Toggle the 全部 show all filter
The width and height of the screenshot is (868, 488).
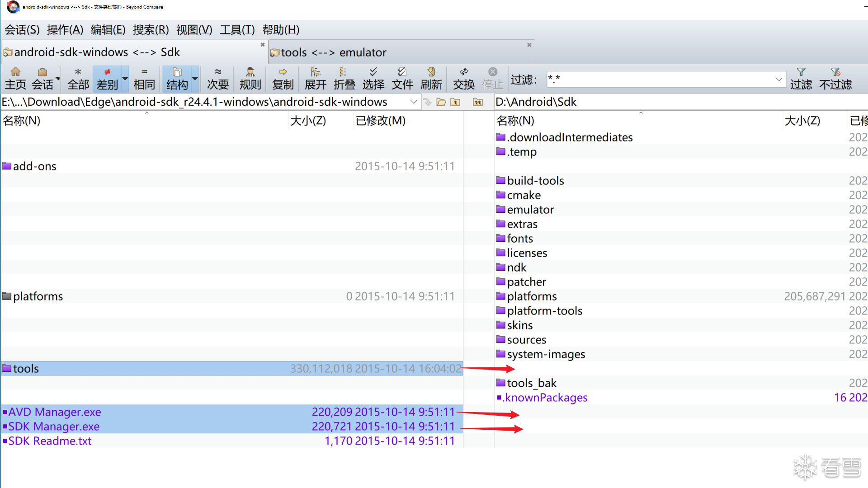pos(78,78)
